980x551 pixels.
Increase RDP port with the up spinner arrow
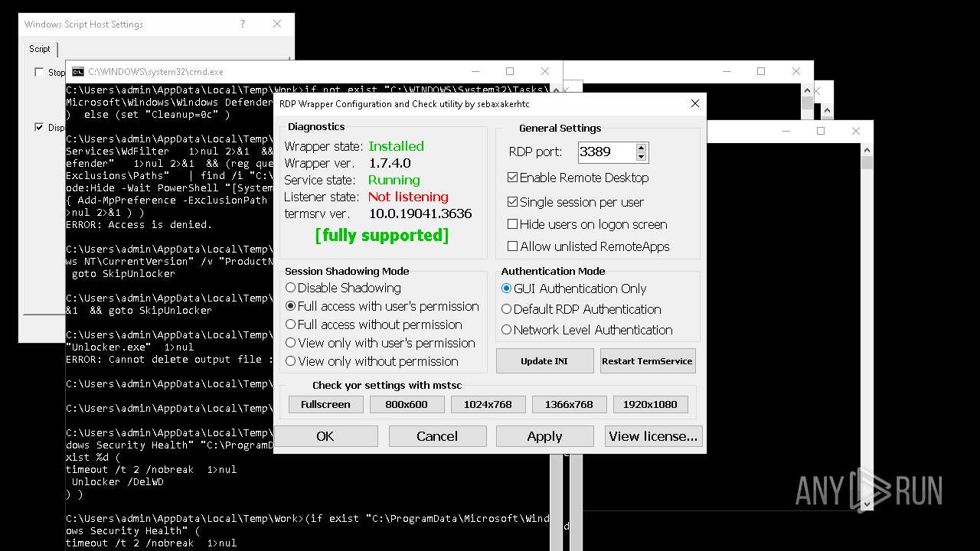pyautogui.click(x=642, y=147)
